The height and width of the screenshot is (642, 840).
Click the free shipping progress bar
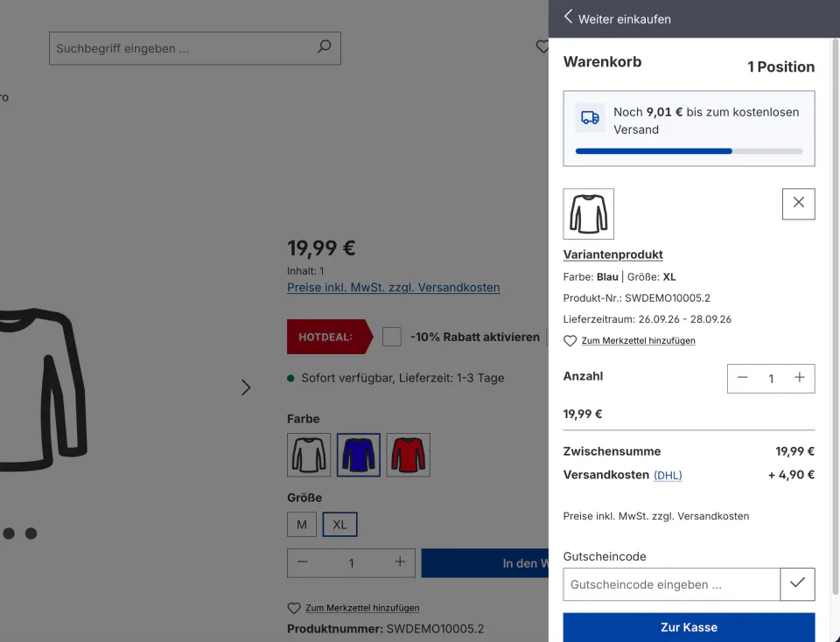click(689, 151)
